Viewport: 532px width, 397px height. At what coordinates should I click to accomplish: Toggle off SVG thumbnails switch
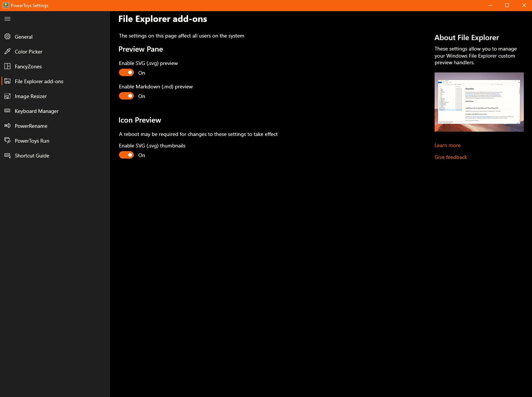point(126,155)
